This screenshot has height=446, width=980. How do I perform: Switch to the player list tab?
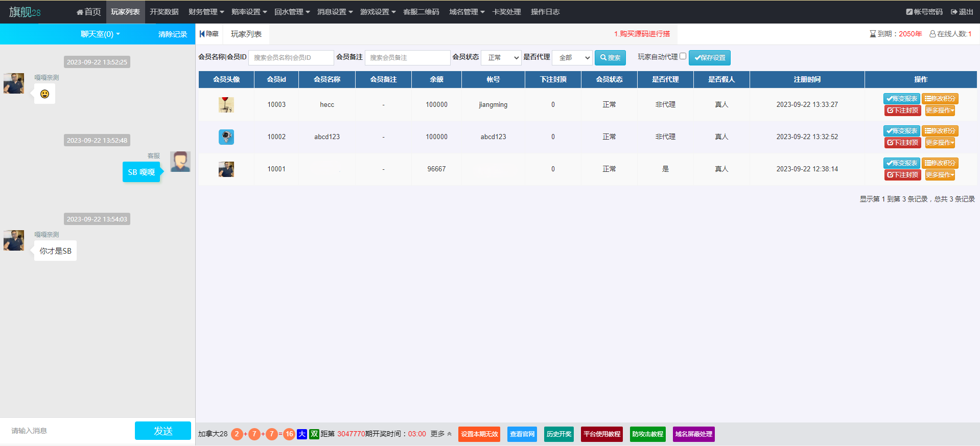pos(246,34)
